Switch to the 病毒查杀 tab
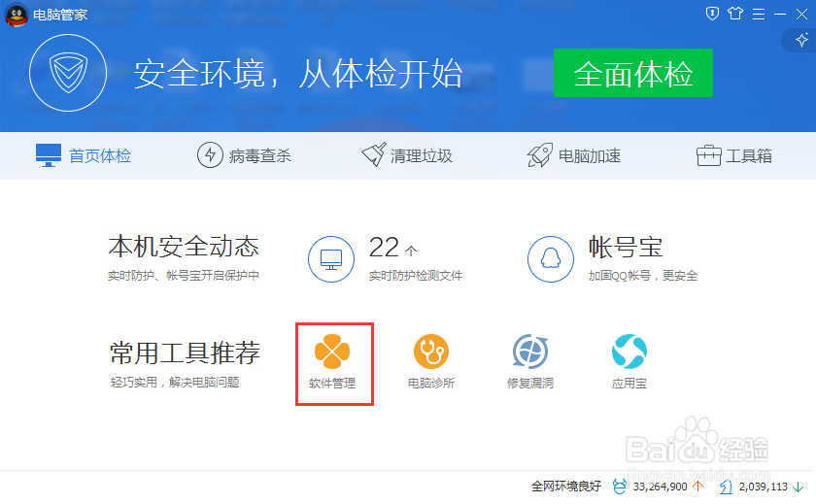 coord(244,155)
